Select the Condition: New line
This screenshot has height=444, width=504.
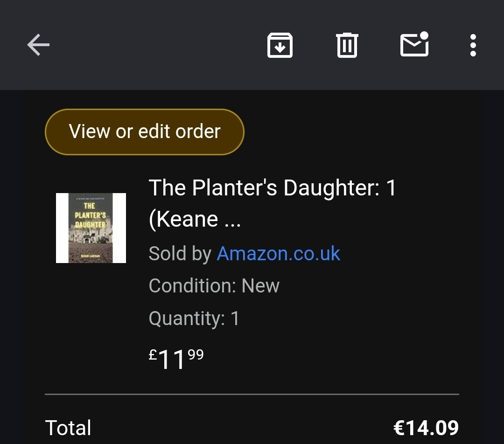click(x=214, y=286)
